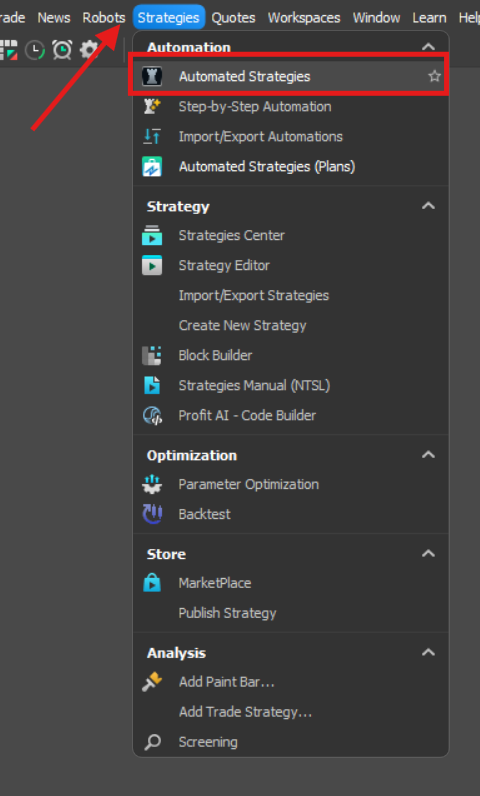This screenshot has width=480, height=796.
Task: Click the alarm clock toolbar icon
Action: tap(62, 50)
